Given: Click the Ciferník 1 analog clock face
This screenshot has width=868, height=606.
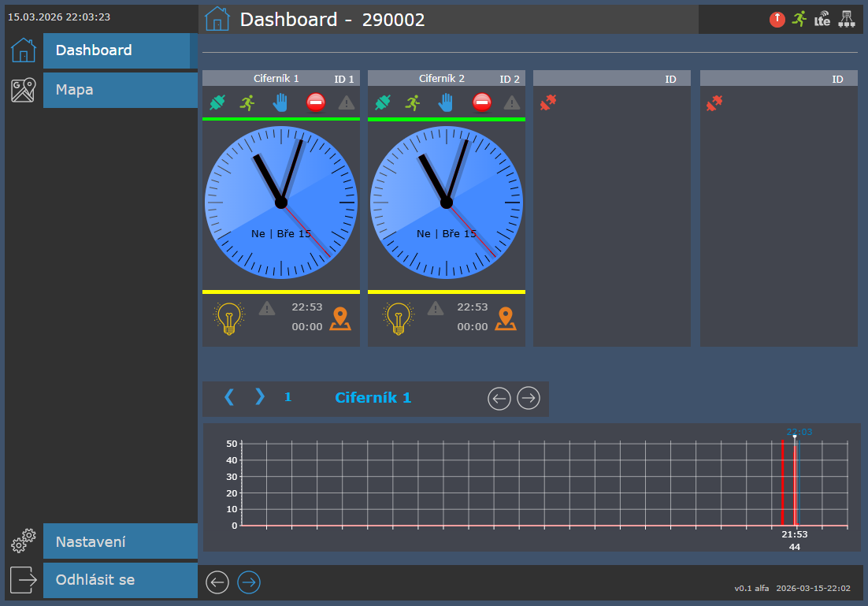Looking at the screenshot, I should click(281, 203).
